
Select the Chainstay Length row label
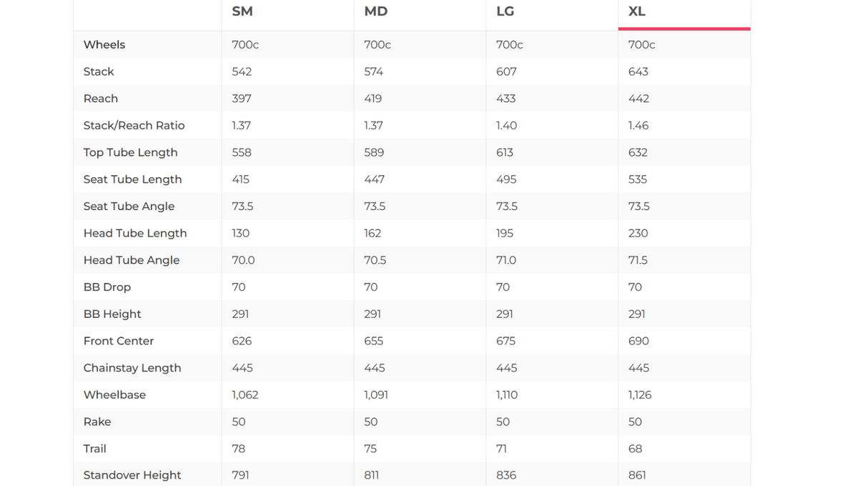click(x=132, y=368)
